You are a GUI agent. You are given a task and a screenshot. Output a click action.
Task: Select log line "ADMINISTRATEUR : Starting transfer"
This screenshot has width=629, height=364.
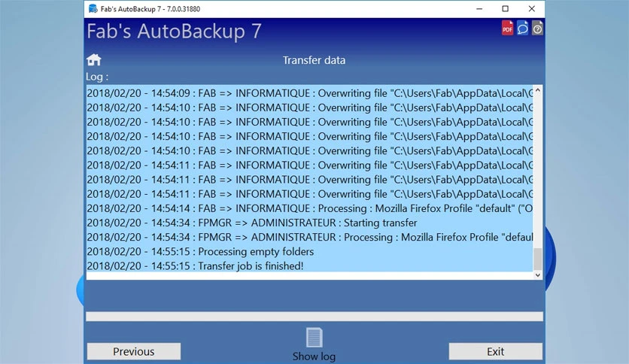310,223
